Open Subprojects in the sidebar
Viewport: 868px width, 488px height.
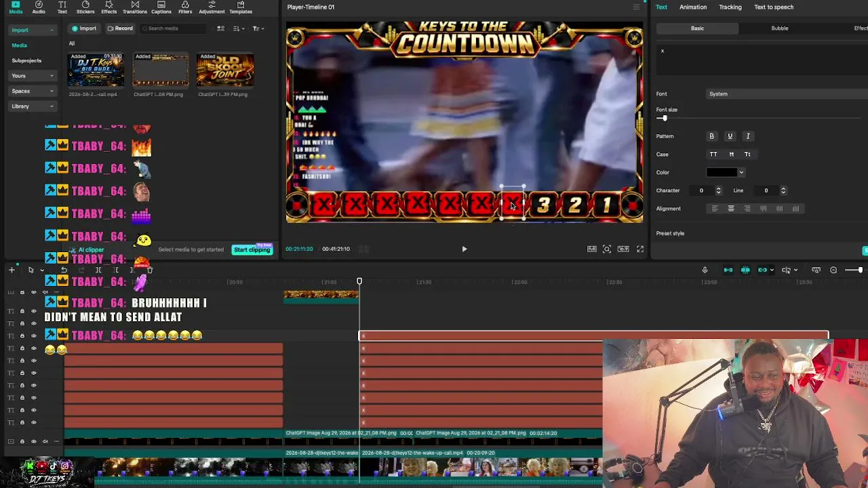(x=26, y=60)
